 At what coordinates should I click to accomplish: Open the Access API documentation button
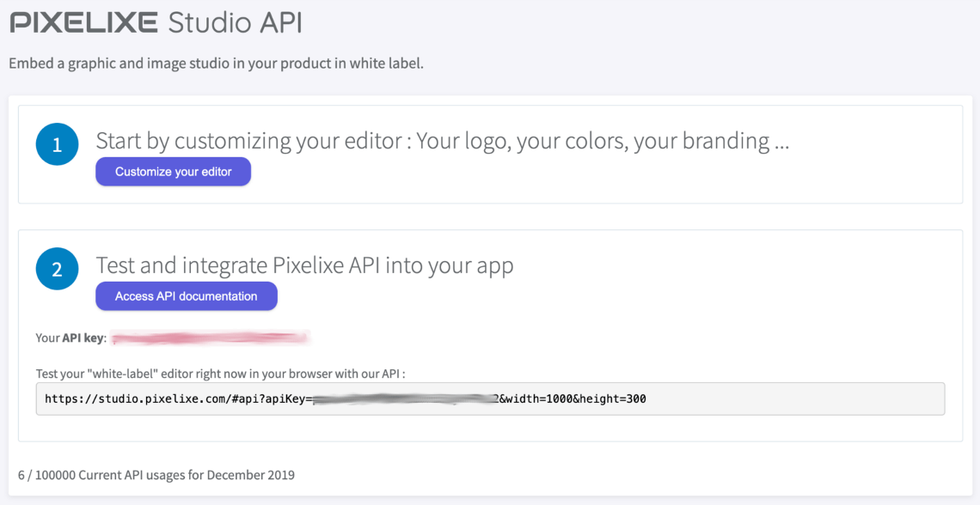187,296
